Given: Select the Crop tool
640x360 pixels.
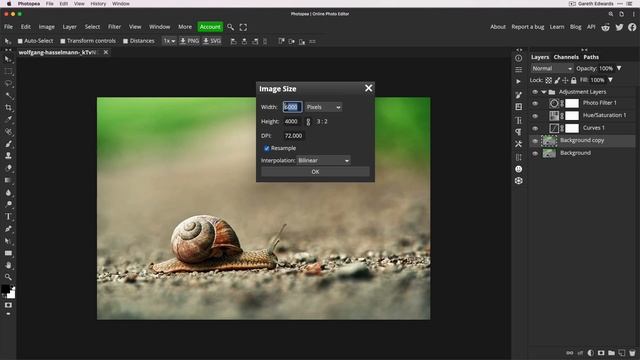Looking at the screenshot, I should [8, 108].
